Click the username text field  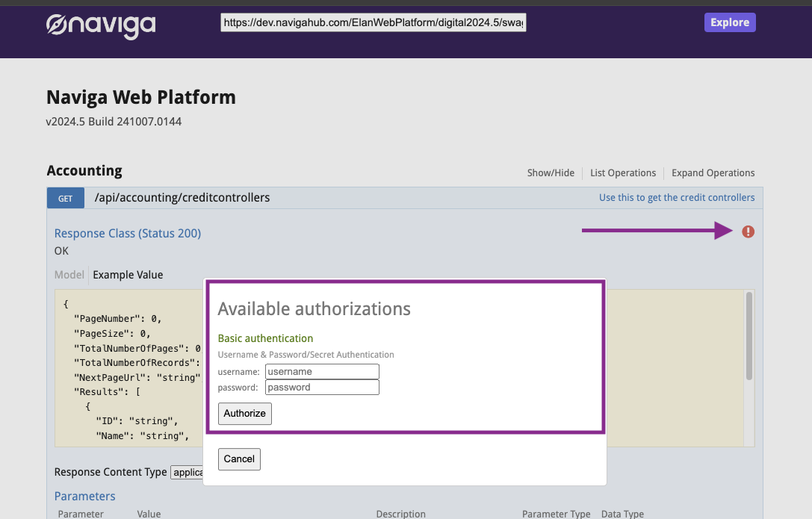tap(322, 372)
